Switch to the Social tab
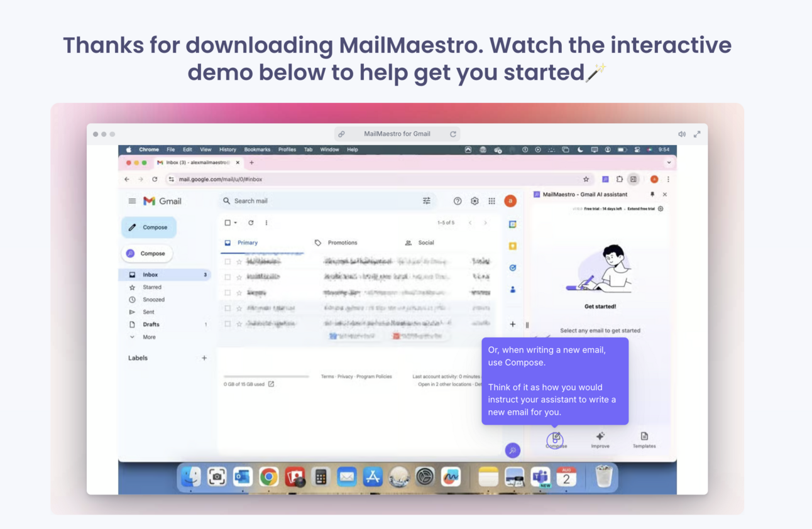Screen dimensions: 812x529 coord(420,243)
